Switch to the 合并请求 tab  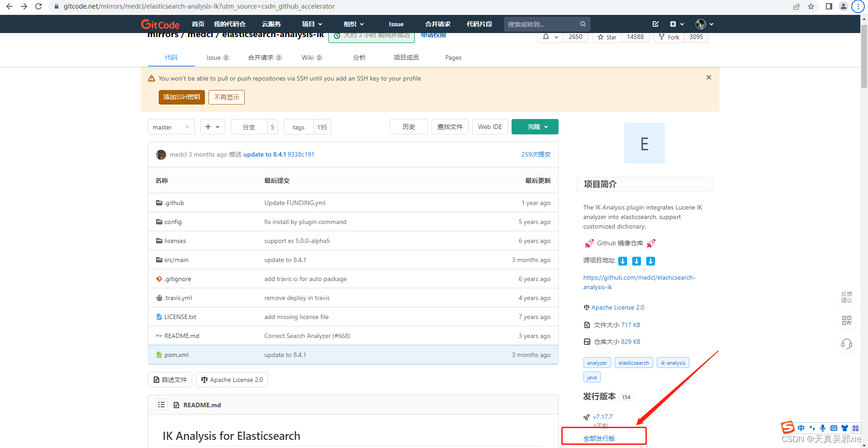coord(265,57)
